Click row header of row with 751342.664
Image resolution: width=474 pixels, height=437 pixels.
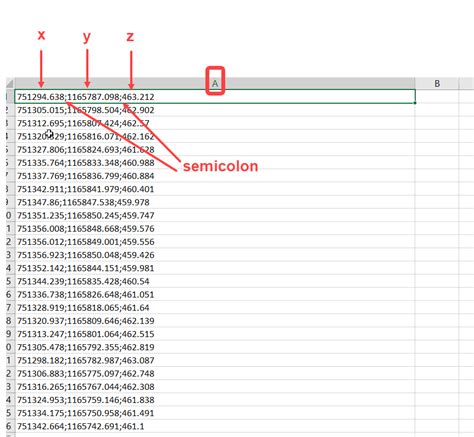10,426
